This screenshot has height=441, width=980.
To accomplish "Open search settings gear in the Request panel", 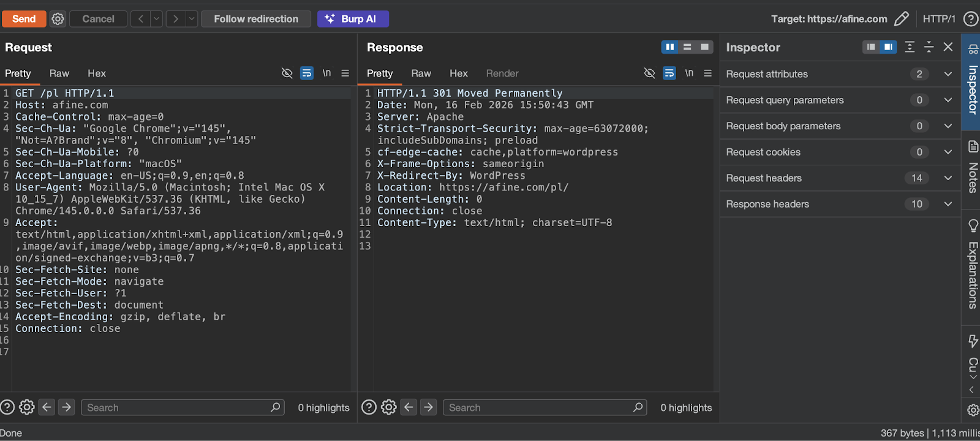I will click(x=26, y=407).
